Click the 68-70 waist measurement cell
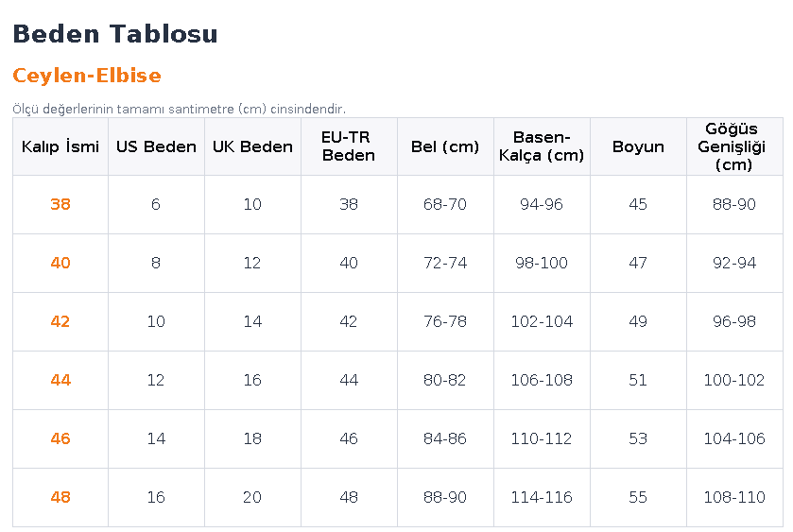 445,204
